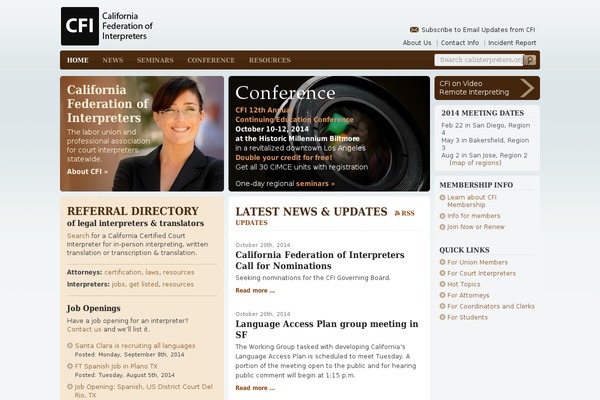The width and height of the screenshot is (600, 400).
Task: Click the REFERRAL DIRECTORY heading
Action: [x=133, y=211]
